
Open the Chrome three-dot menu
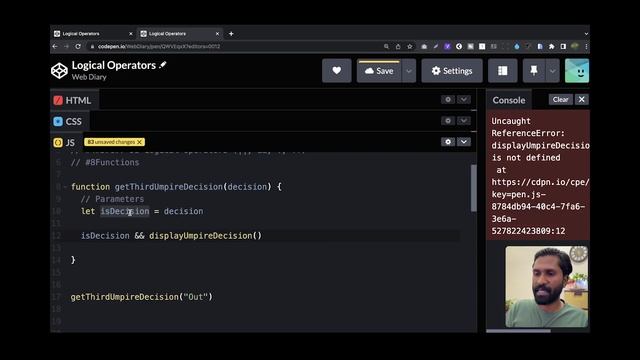coord(586,47)
